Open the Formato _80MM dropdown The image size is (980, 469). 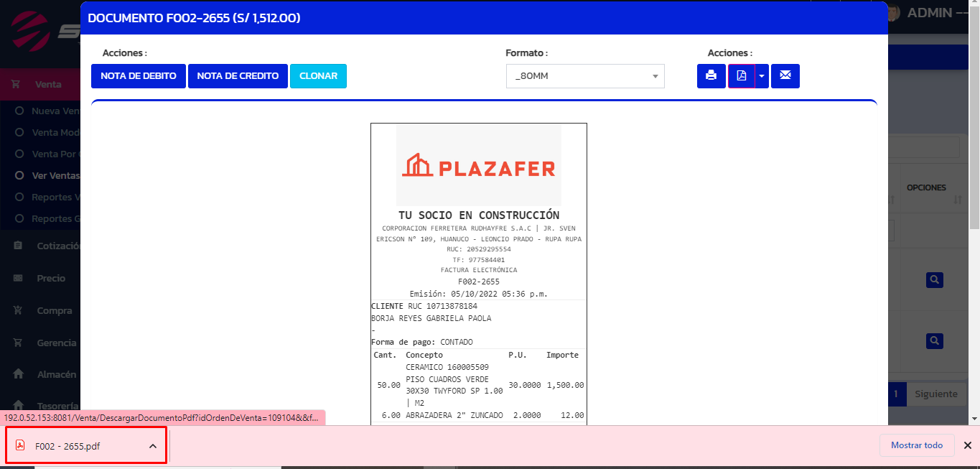tap(584, 76)
